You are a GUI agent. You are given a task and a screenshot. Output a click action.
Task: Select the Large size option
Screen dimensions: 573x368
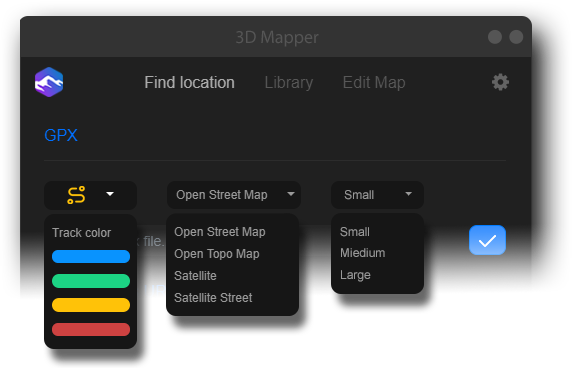click(x=355, y=275)
